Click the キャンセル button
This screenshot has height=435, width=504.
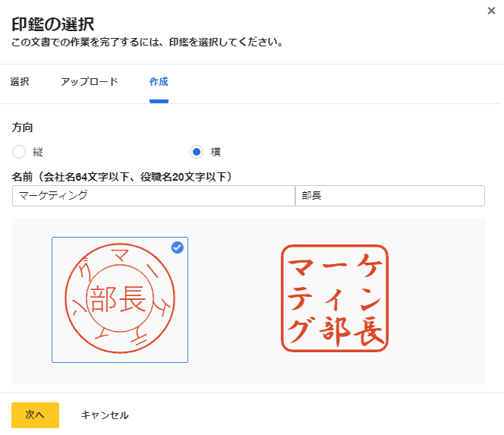coord(105,415)
